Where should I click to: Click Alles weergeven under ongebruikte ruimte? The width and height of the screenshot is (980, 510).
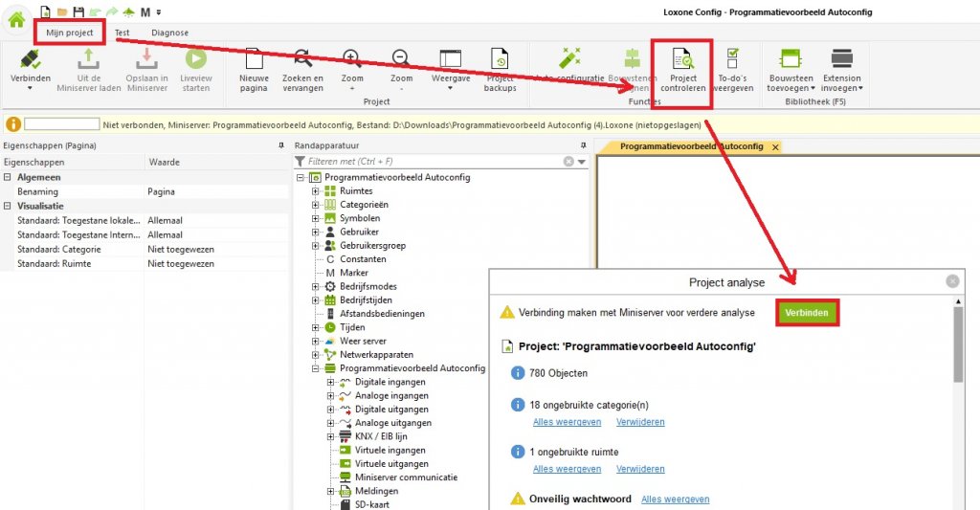click(567, 469)
